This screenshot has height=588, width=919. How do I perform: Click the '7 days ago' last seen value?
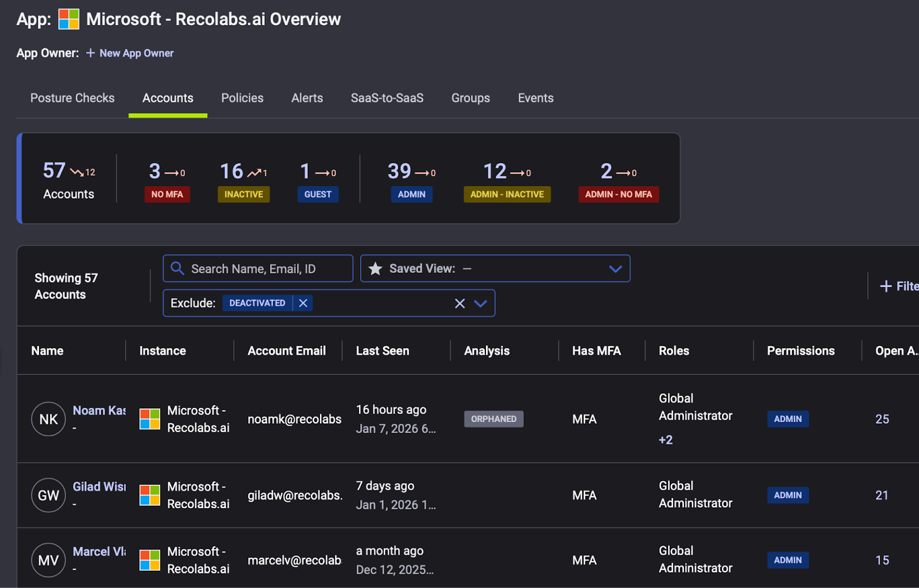385,486
